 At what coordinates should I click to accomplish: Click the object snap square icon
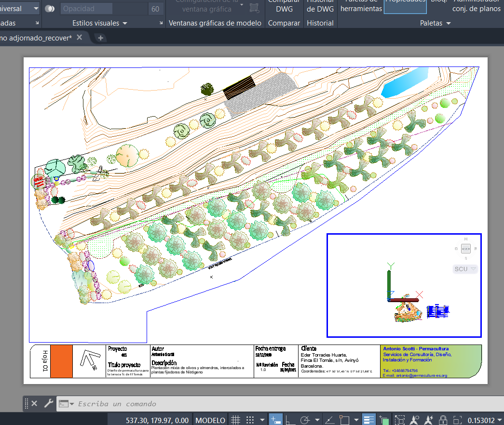344,420
